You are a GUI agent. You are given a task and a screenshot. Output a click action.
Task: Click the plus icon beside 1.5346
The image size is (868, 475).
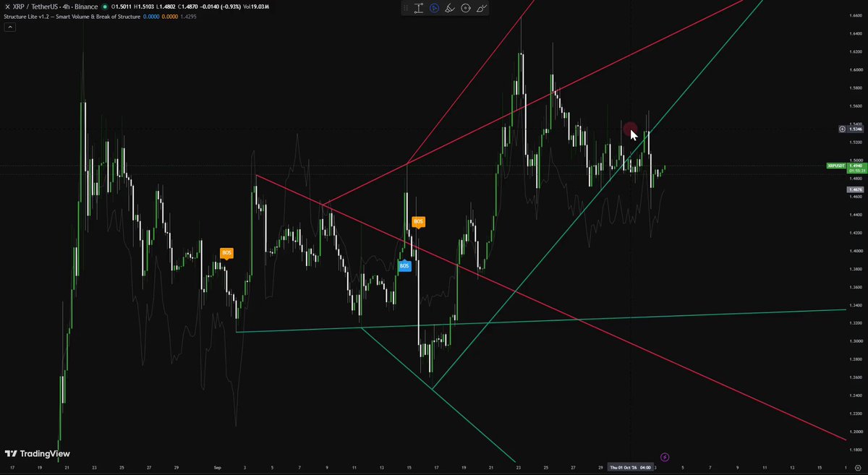coord(842,129)
